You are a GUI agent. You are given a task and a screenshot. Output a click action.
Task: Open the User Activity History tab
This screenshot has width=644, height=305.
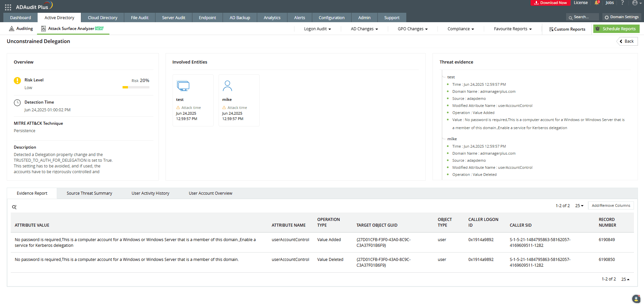(150, 193)
